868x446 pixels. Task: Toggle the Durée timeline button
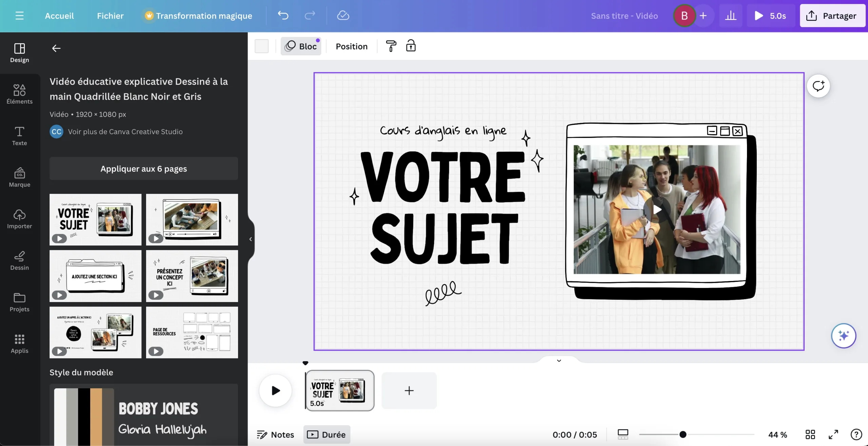(327, 434)
